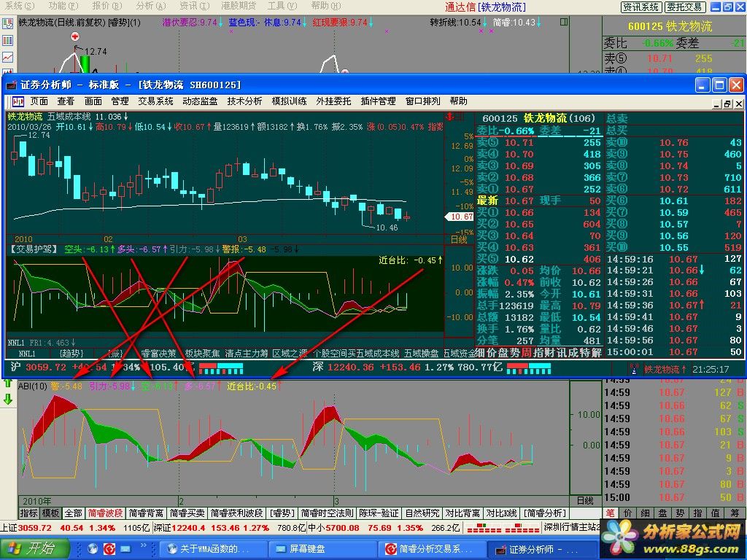Click the red plus marker on 通达信 chart

pyautogui.click(x=75, y=36)
